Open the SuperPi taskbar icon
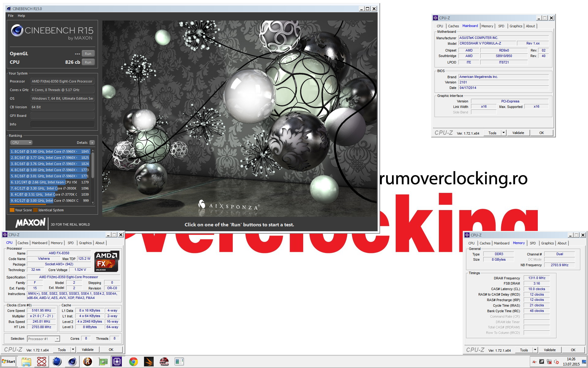This screenshot has width=588, height=368. (88, 362)
